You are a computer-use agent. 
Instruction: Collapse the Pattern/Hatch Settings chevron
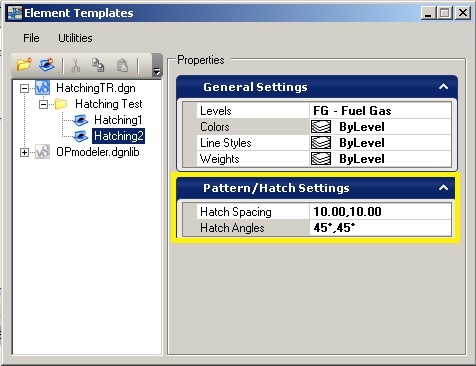(443, 188)
